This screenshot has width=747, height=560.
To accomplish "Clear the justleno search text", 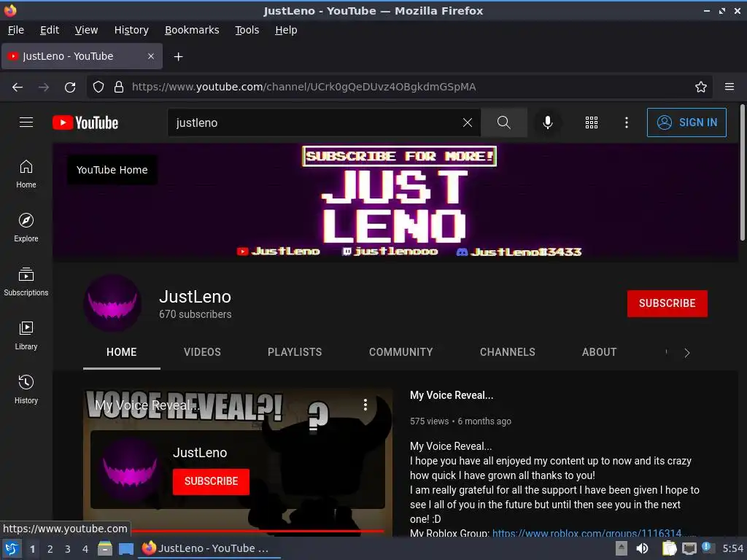I will 468,122.
